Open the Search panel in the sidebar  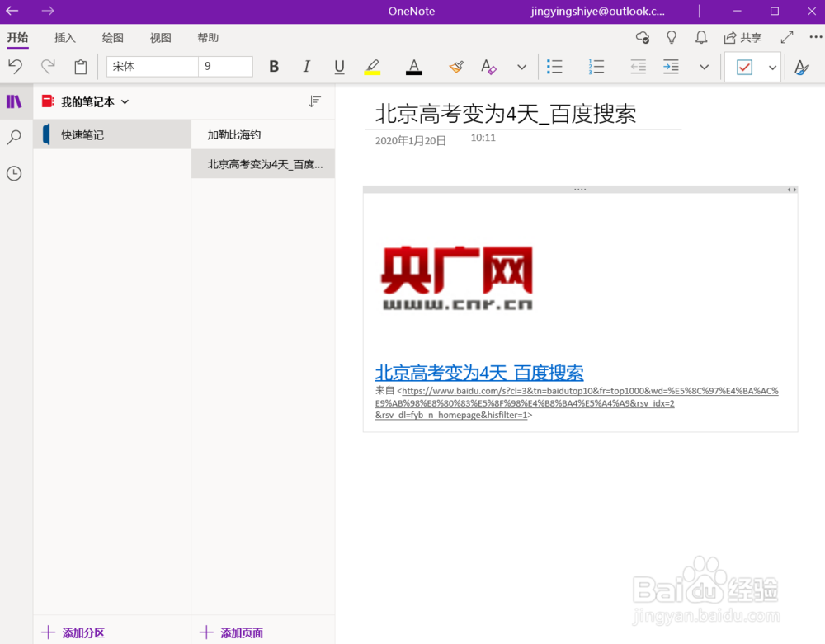(x=15, y=138)
